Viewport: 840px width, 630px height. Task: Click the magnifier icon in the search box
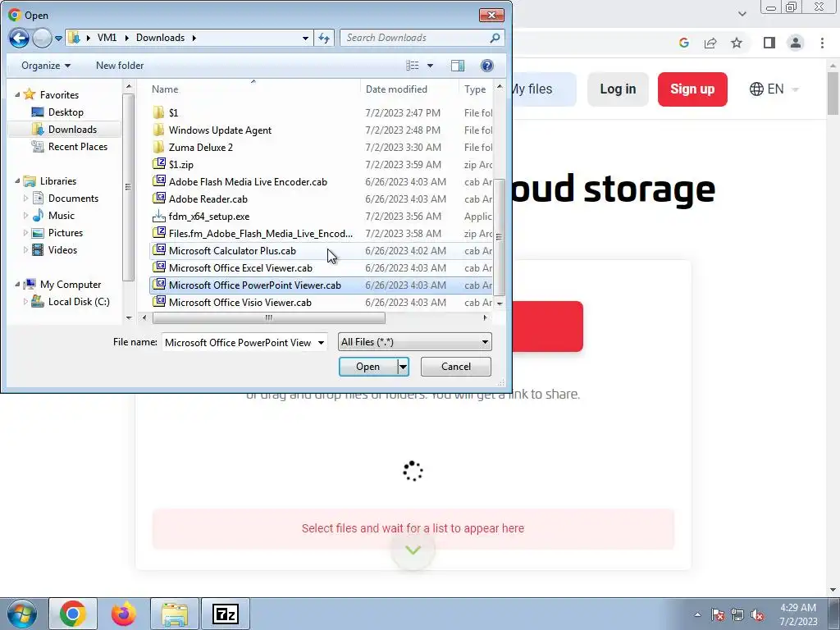[x=495, y=38]
